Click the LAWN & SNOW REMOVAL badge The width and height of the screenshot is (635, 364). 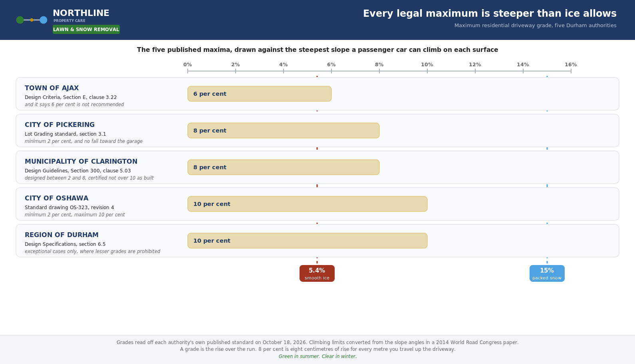[x=86, y=29]
